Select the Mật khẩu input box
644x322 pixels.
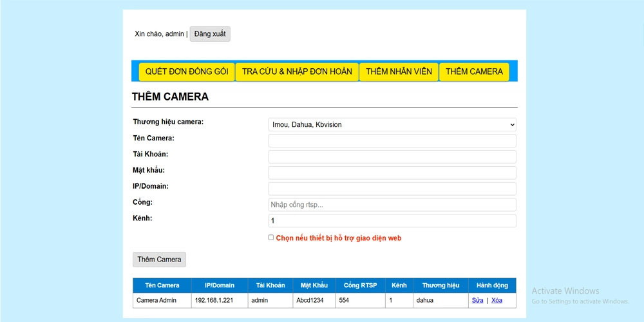[x=392, y=173]
